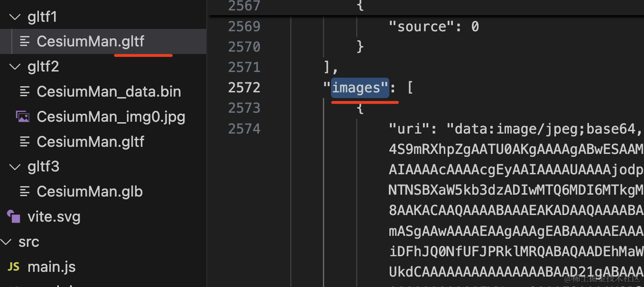
Task: Click line number 2573 in gutter
Action: pos(244,108)
